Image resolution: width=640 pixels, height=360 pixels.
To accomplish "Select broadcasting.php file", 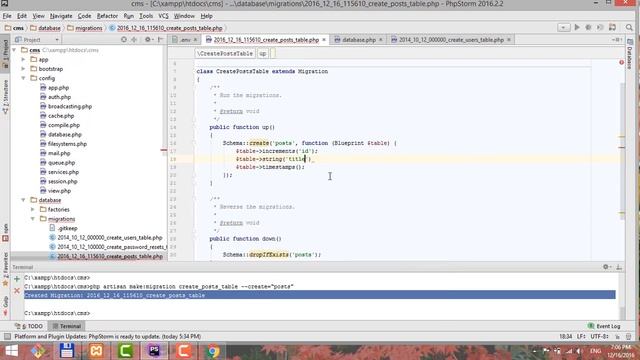I will click(x=70, y=107).
